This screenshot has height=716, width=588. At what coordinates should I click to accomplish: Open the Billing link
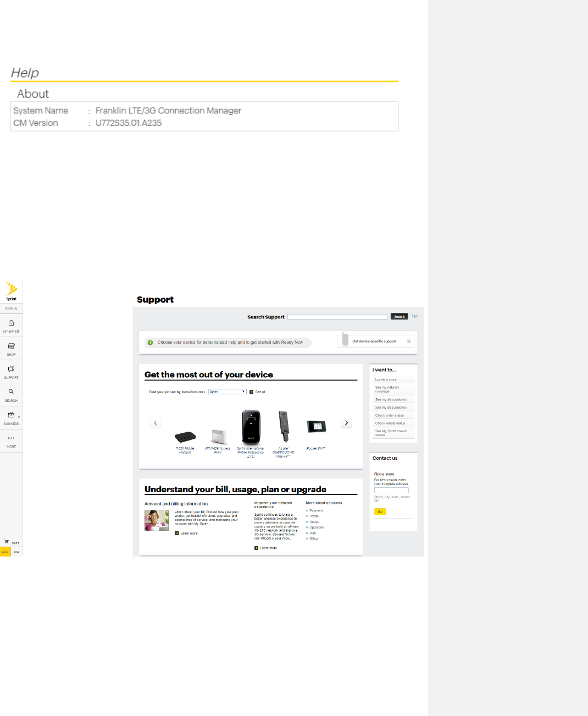click(313, 538)
